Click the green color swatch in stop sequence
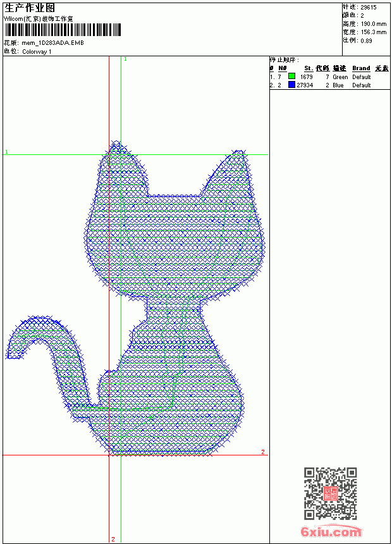 [x=291, y=77]
